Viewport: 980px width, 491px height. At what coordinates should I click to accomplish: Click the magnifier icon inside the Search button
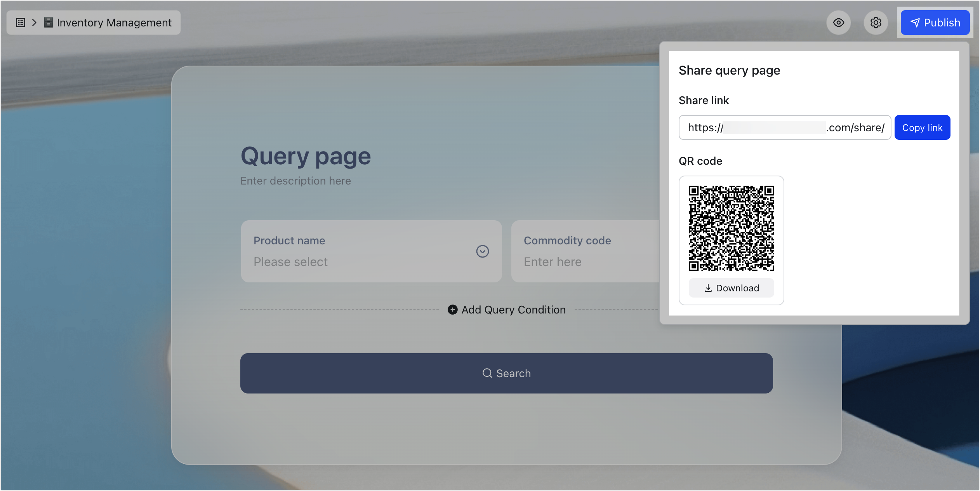[487, 373]
